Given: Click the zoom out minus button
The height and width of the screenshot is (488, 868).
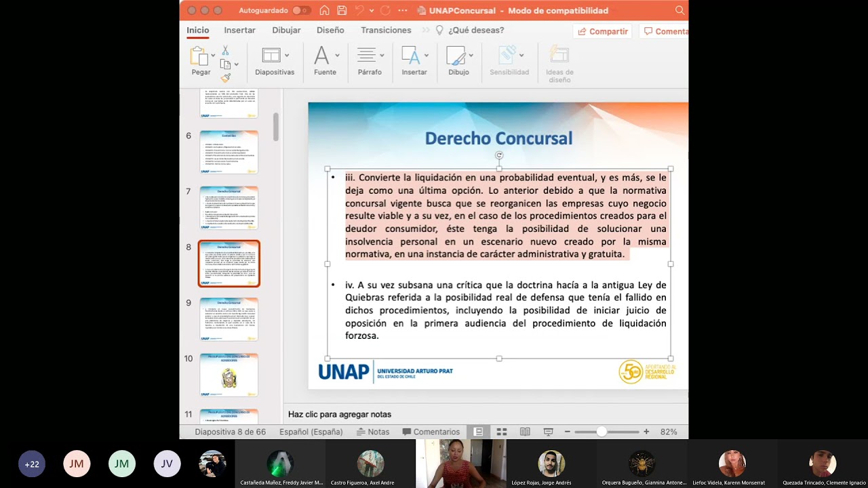Looking at the screenshot, I should pyautogui.click(x=566, y=432).
